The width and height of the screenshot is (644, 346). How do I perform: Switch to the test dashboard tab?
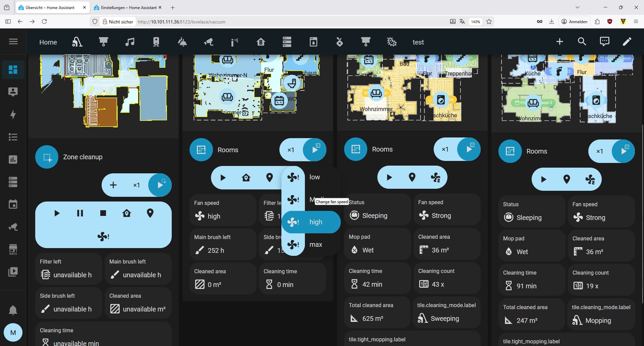point(418,42)
